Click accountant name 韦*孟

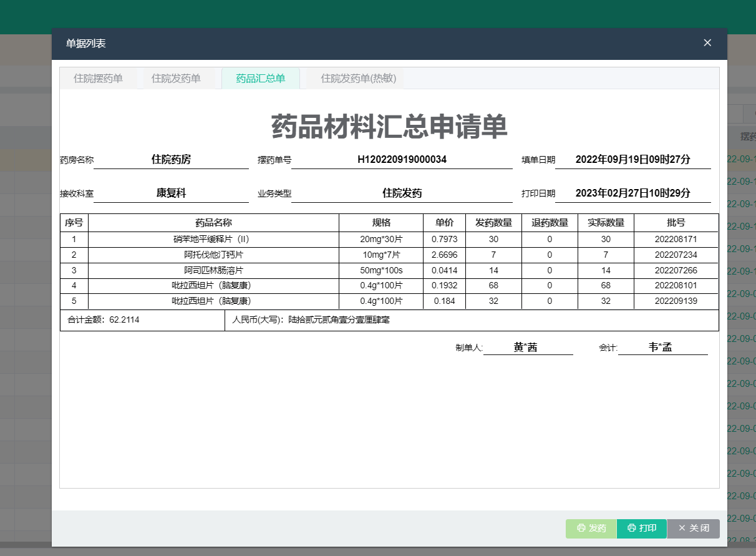660,348
